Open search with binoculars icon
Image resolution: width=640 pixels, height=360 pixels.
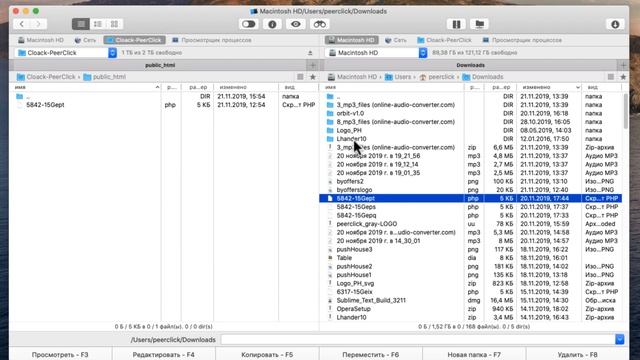320,24
